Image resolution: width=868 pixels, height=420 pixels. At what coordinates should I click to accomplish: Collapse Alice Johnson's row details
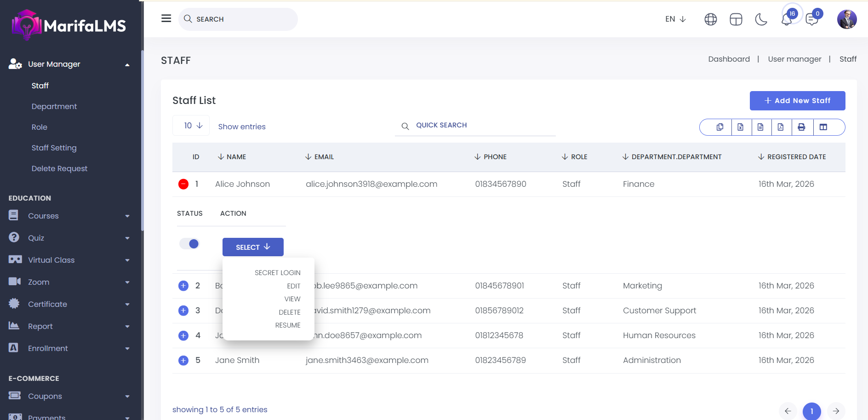click(x=183, y=184)
